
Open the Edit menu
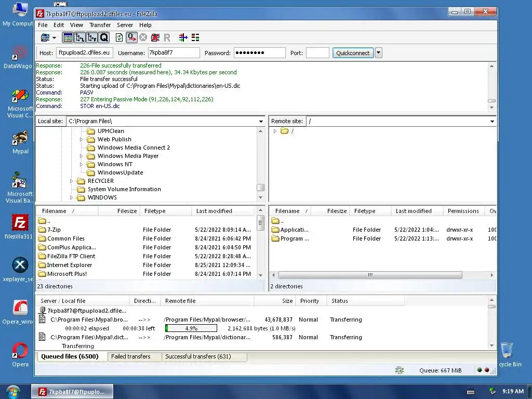pos(59,25)
